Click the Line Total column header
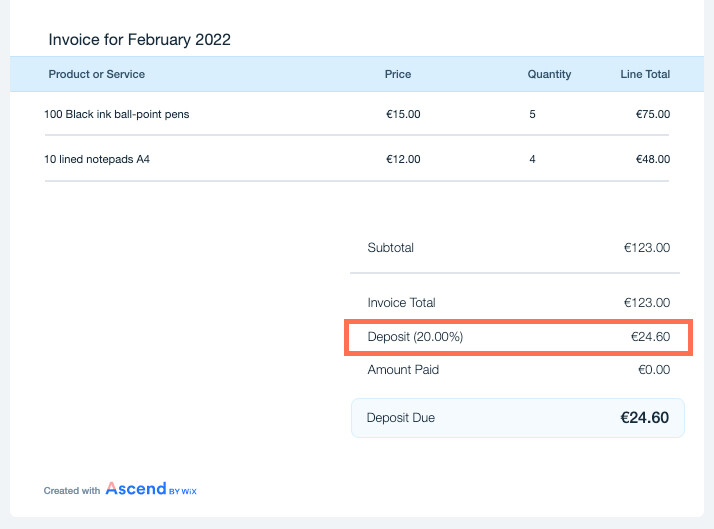The image size is (714, 529). point(645,74)
